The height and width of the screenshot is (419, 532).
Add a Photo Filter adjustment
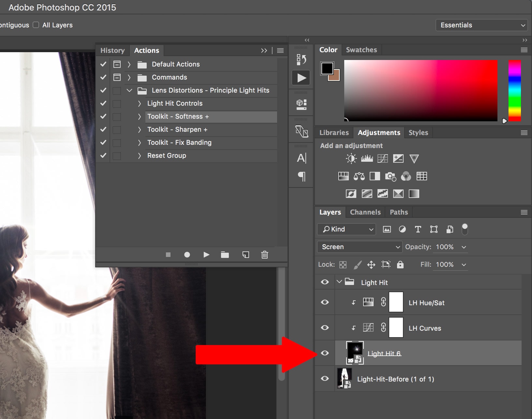pyautogui.click(x=391, y=176)
